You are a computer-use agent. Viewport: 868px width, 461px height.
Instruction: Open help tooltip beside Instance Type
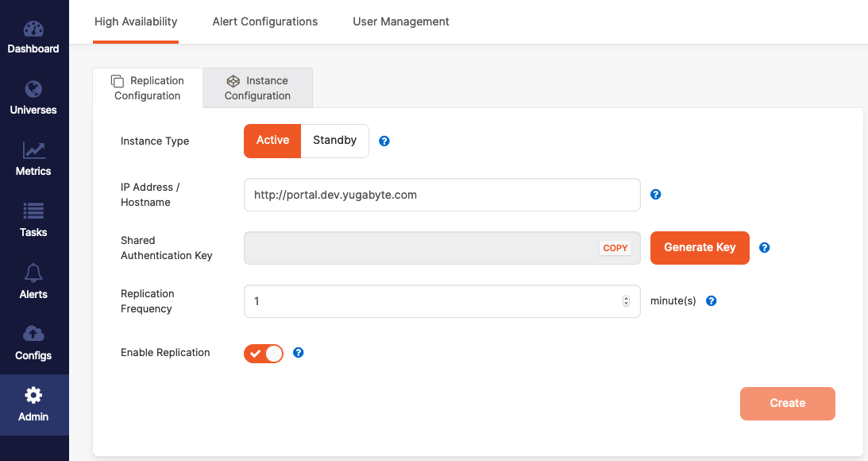pyautogui.click(x=384, y=141)
